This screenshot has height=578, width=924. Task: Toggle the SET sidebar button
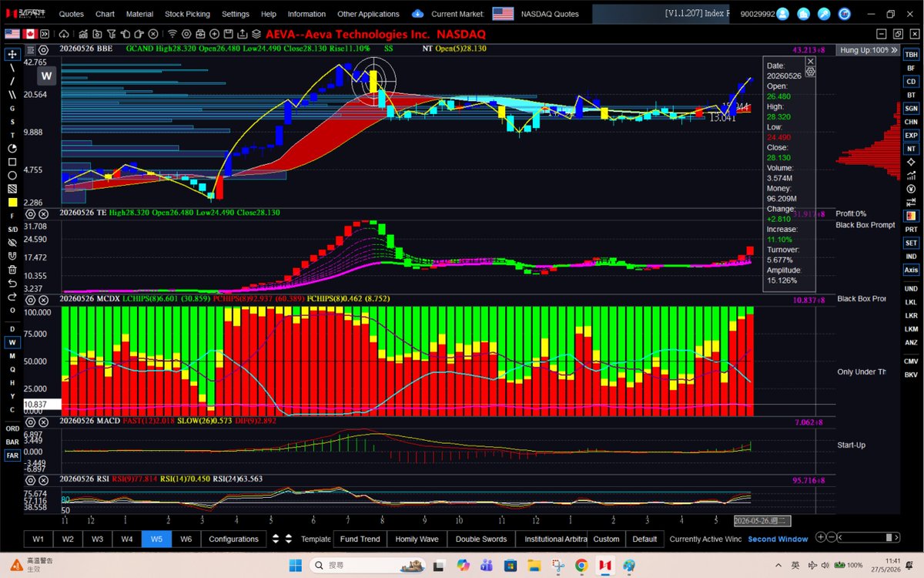tap(911, 243)
